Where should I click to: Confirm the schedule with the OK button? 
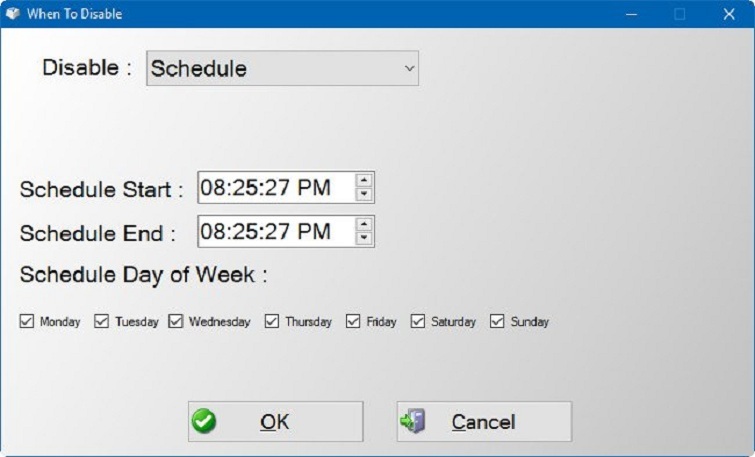coord(275,422)
